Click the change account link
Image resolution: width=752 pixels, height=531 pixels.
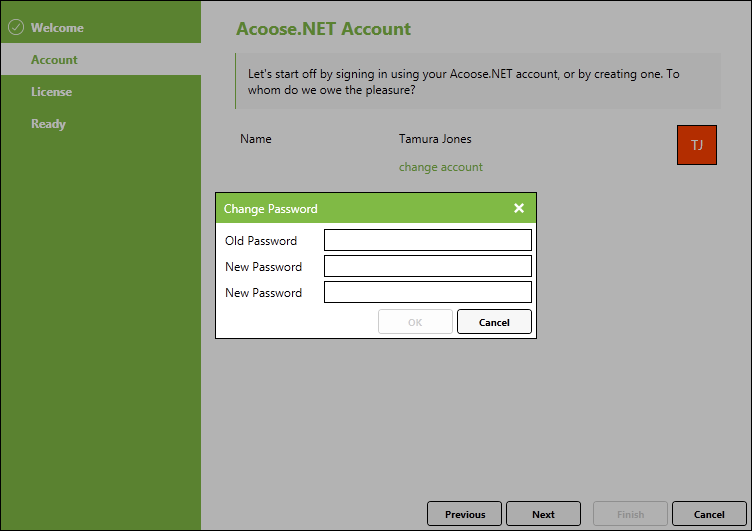point(441,167)
